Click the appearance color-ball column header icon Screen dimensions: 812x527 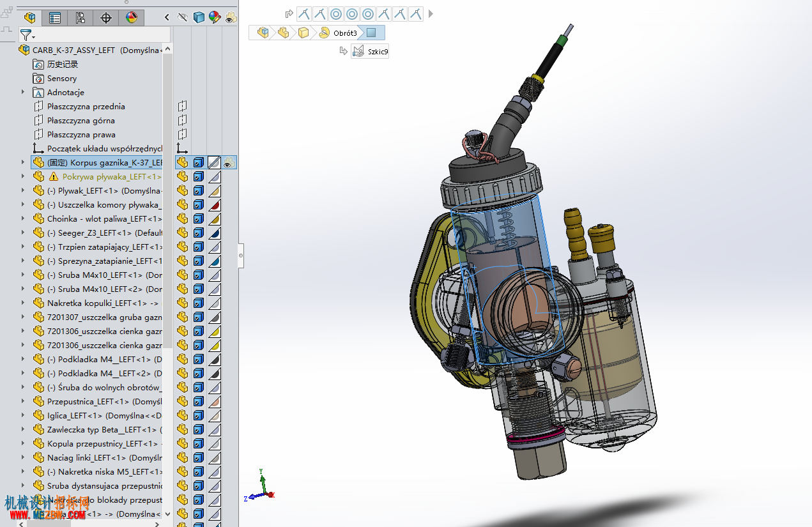[x=215, y=18]
